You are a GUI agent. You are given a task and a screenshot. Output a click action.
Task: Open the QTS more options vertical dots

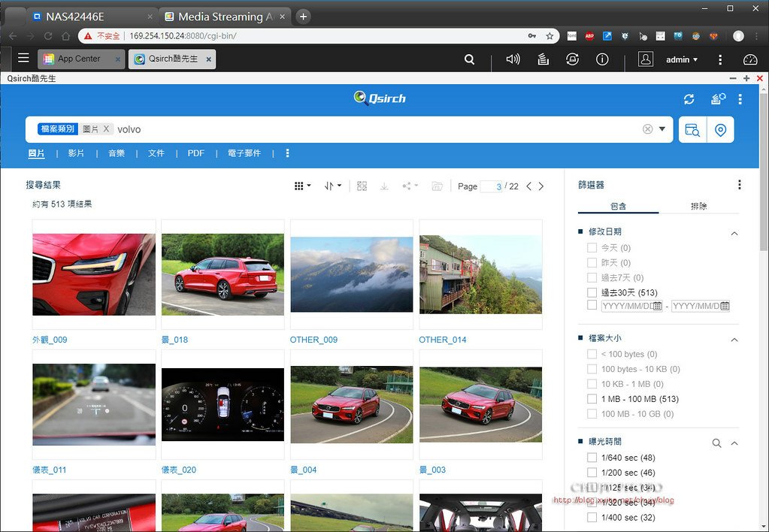720,59
